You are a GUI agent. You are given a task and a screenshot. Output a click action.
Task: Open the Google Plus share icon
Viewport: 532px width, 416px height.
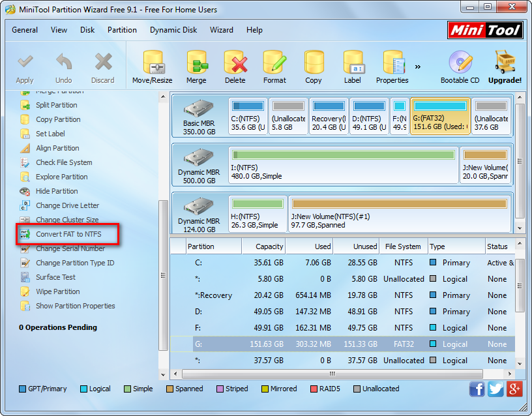(514, 389)
